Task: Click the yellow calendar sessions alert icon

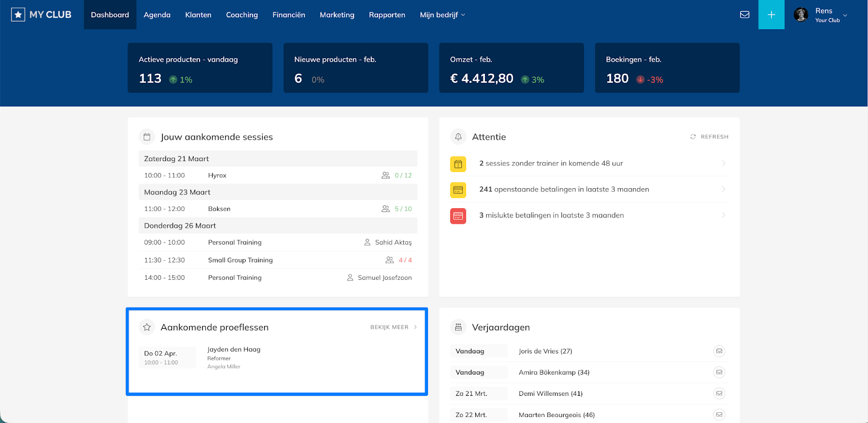Action: (458, 164)
